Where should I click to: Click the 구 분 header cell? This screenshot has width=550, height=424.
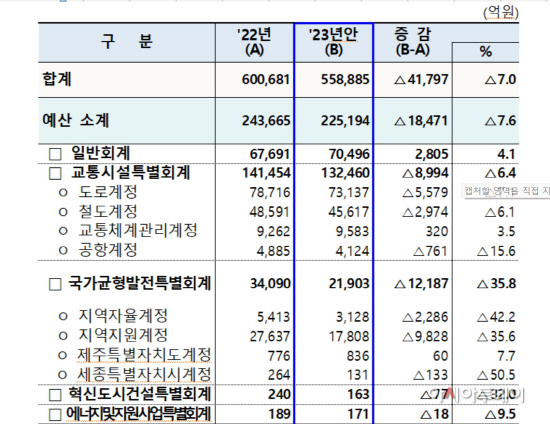point(127,43)
